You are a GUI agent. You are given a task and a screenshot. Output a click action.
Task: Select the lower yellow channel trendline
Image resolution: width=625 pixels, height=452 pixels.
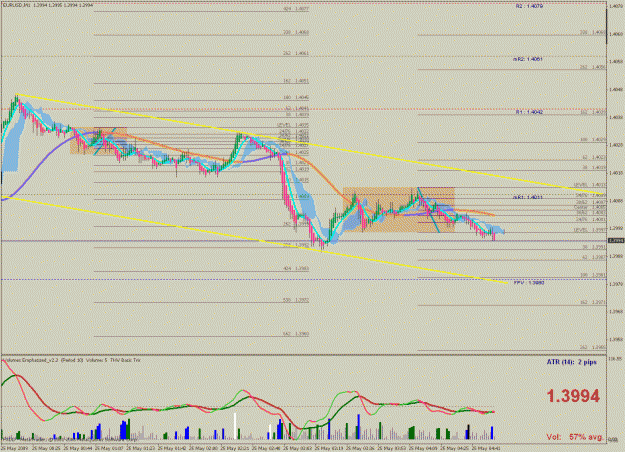[255, 240]
